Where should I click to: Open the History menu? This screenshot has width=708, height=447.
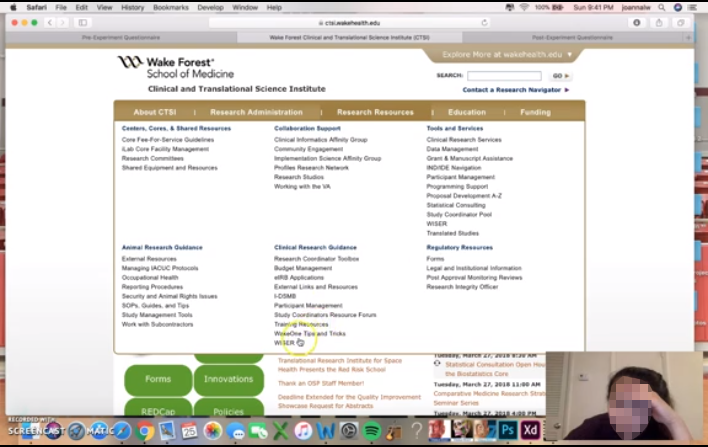point(132,7)
